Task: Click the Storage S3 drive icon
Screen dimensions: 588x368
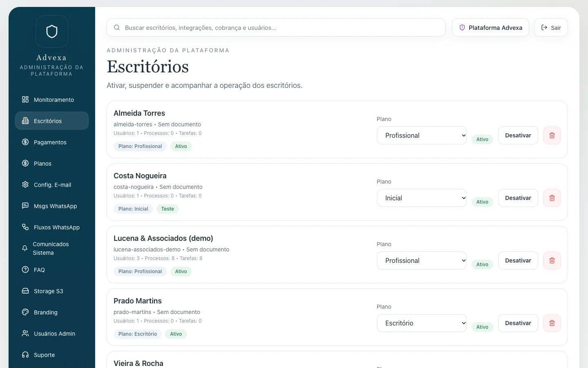Action: pyautogui.click(x=25, y=291)
